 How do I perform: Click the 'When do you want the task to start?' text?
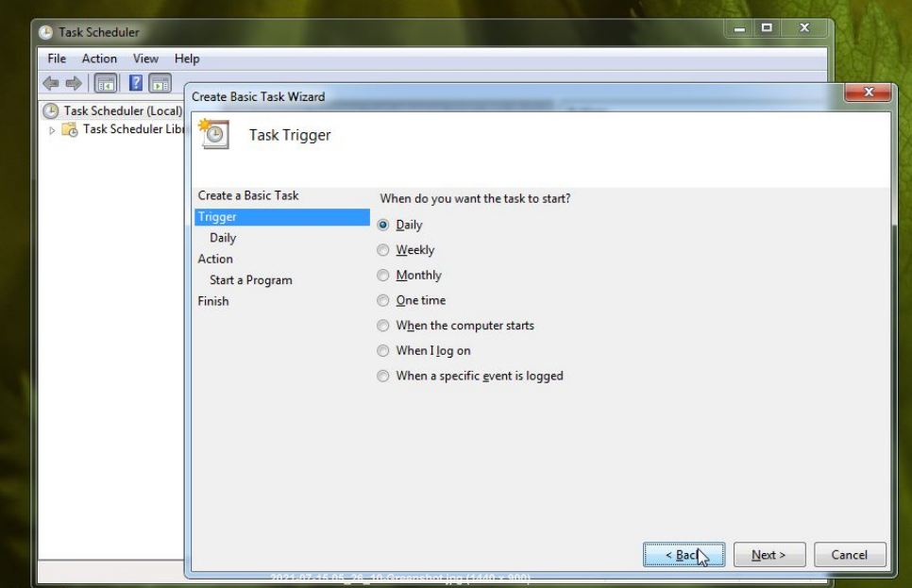click(475, 198)
